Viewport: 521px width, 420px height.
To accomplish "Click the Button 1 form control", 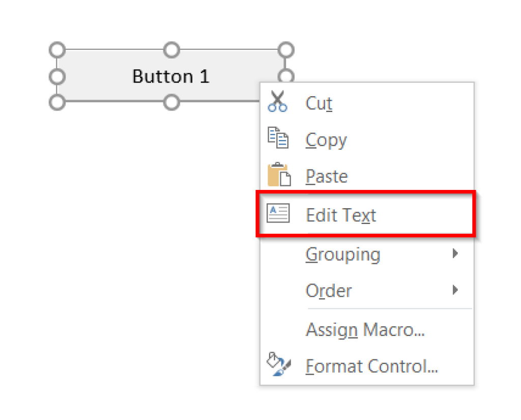I will point(170,76).
